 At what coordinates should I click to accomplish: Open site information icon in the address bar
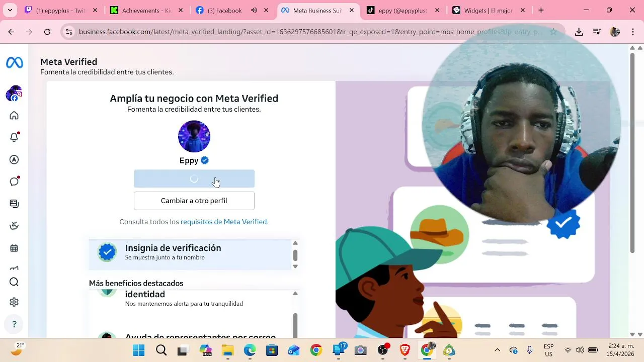point(69,32)
